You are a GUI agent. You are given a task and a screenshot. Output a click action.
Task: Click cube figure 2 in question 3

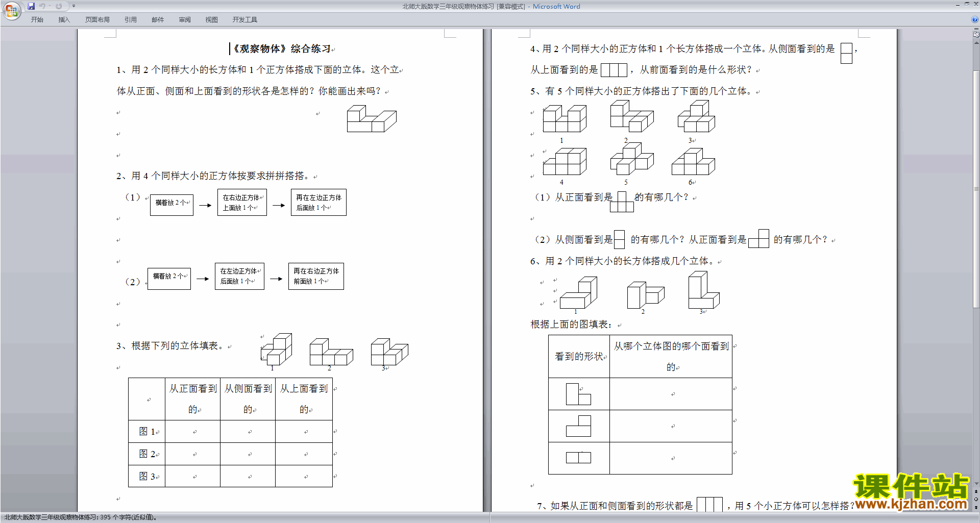(x=331, y=352)
